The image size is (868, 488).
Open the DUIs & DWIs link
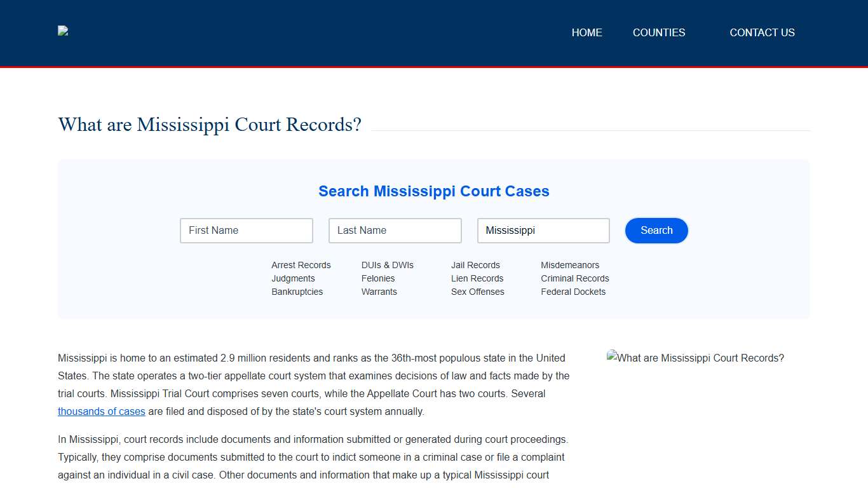coord(388,265)
